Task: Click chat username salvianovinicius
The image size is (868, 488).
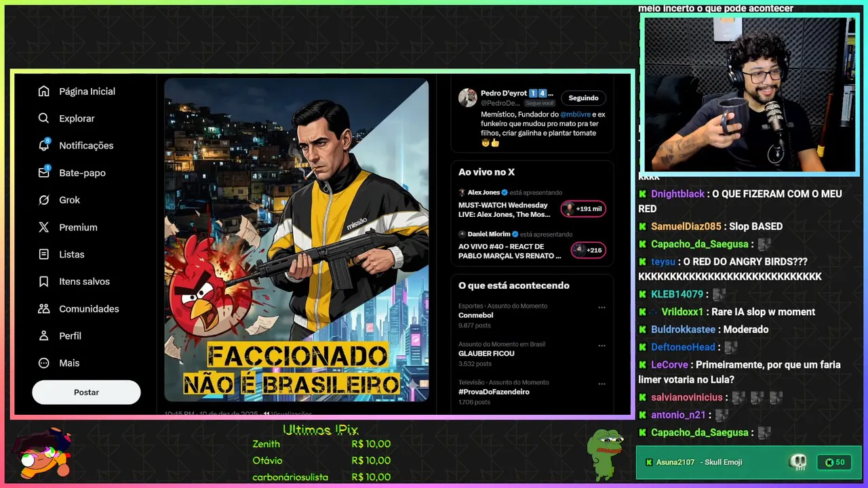Action: pyautogui.click(x=687, y=397)
